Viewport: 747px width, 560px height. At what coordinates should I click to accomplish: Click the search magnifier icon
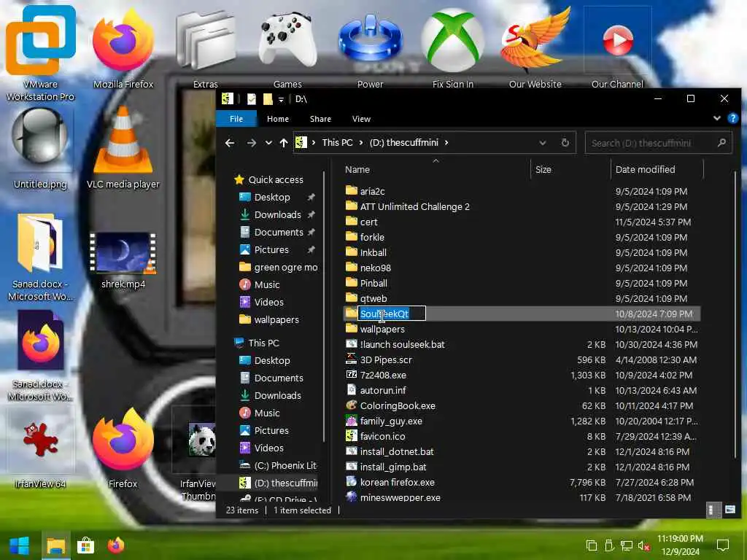tap(721, 142)
